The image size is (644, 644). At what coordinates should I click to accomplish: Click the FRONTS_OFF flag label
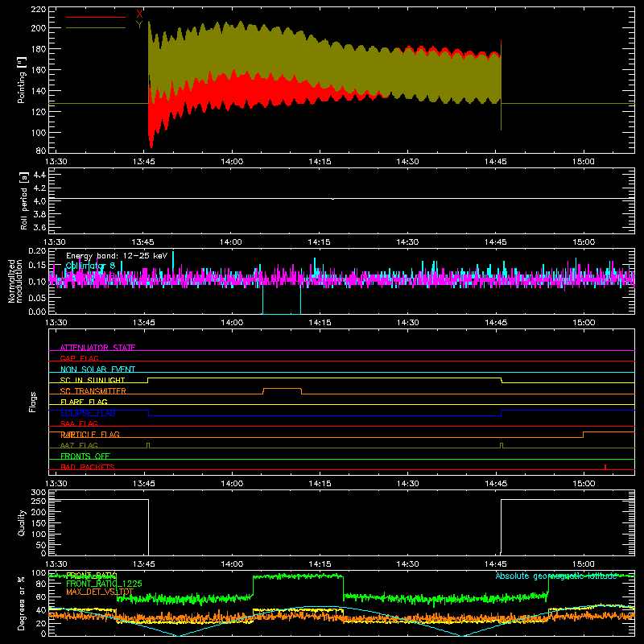coord(85,456)
